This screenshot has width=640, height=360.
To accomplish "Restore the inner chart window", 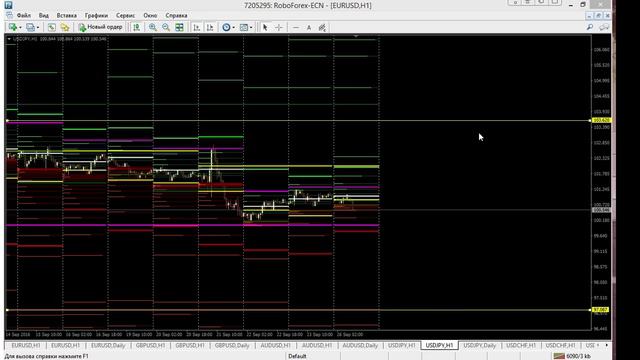I will [x=598, y=16].
